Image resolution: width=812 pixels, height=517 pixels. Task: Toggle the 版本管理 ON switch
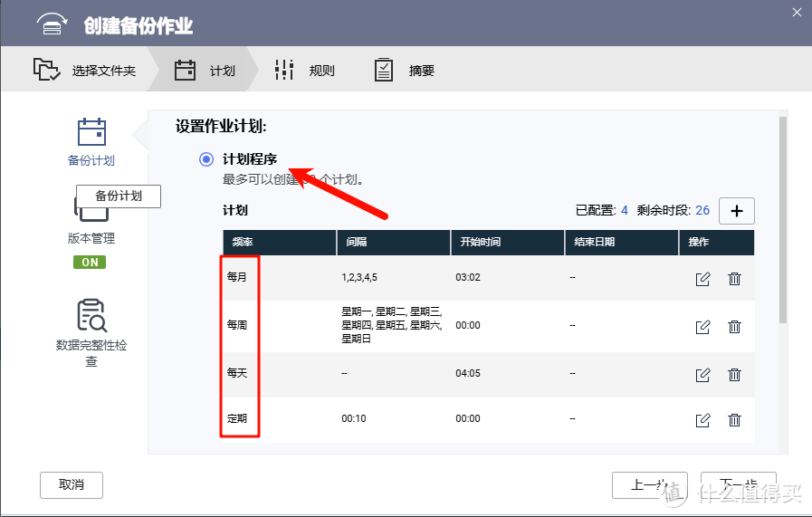pos(90,263)
